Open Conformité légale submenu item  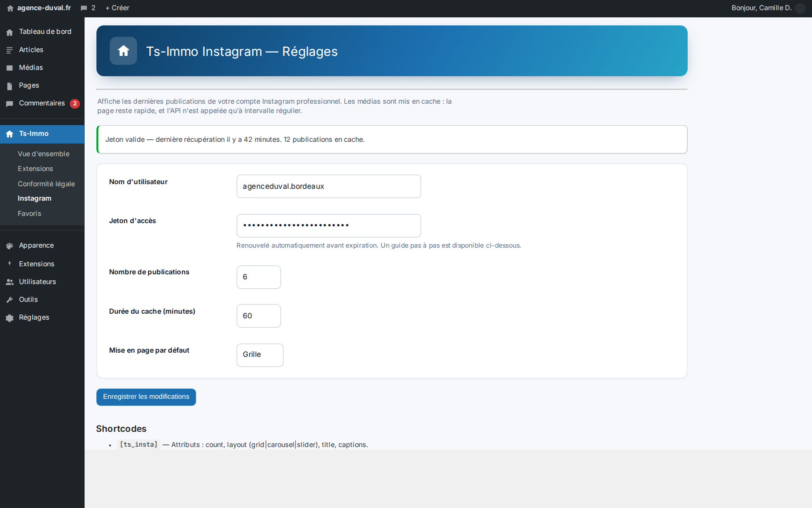pos(47,184)
